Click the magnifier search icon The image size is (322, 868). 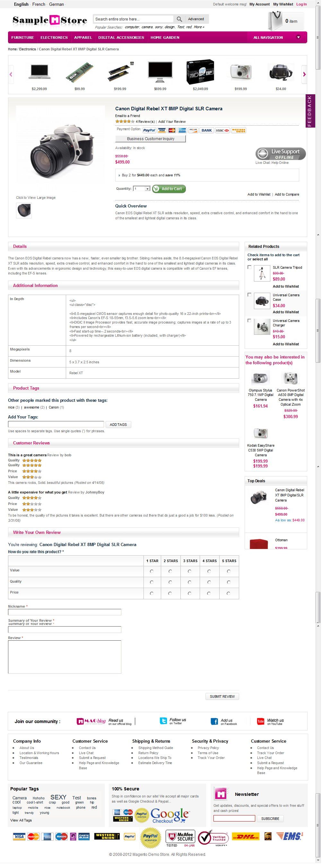click(179, 19)
